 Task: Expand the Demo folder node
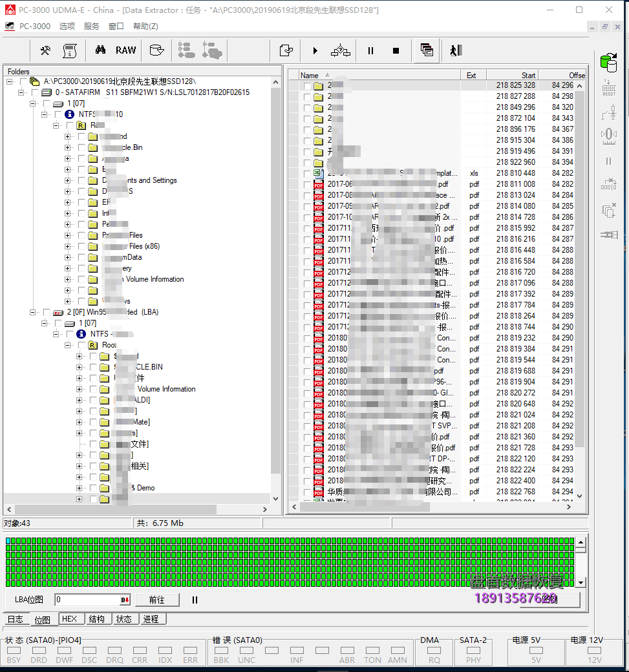[x=79, y=488]
